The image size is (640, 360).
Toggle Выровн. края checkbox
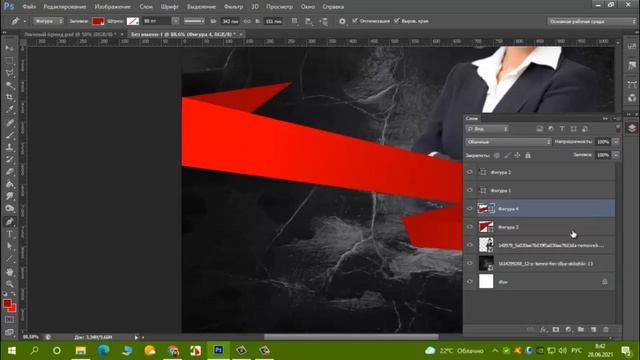(x=396, y=21)
